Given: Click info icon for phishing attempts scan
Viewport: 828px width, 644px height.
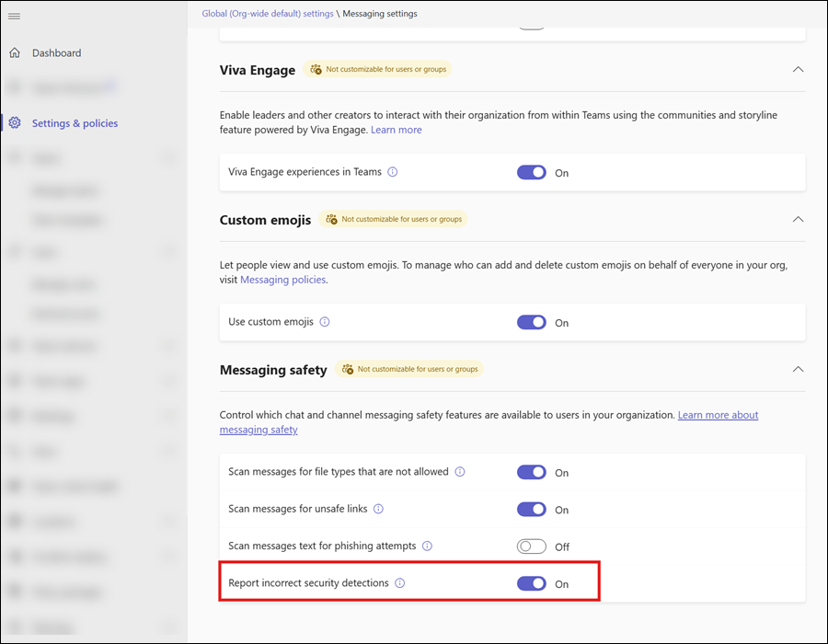Looking at the screenshot, I should (427, 546).
